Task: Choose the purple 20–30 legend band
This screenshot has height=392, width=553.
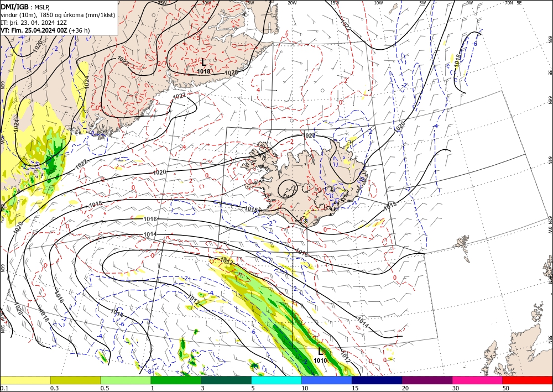Action: click(427, 380)
